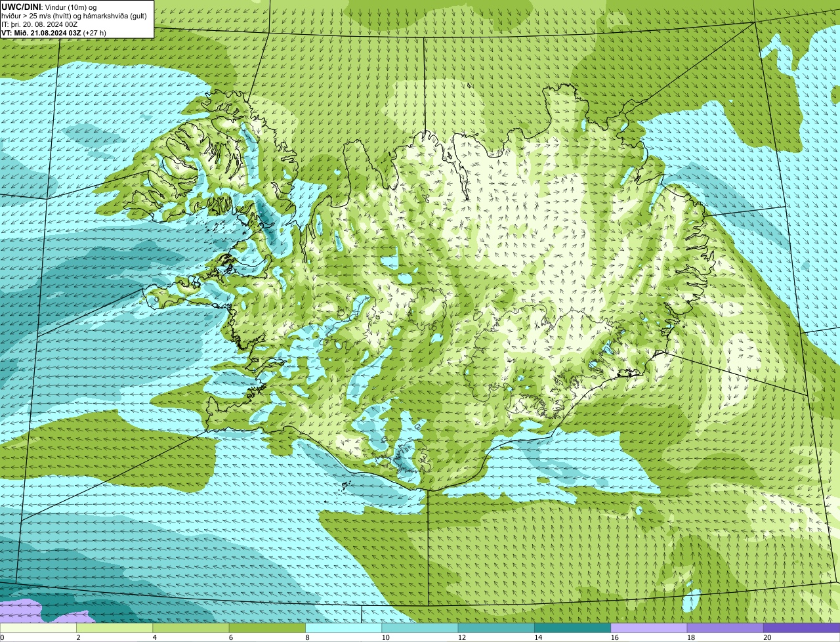Screen dimensions: 840x642
Task: Select the 10–12 m/s turquoise legend swatch
Action: click(420, 628)
